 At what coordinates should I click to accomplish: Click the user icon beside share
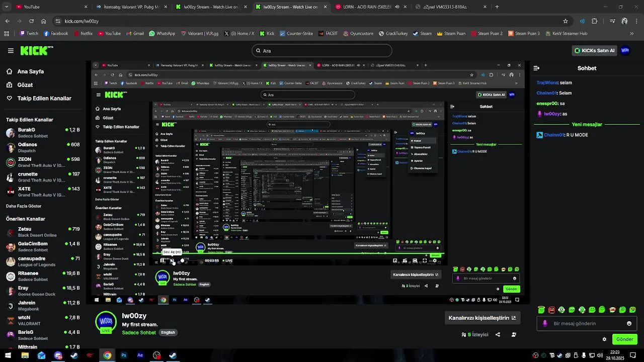514,334
